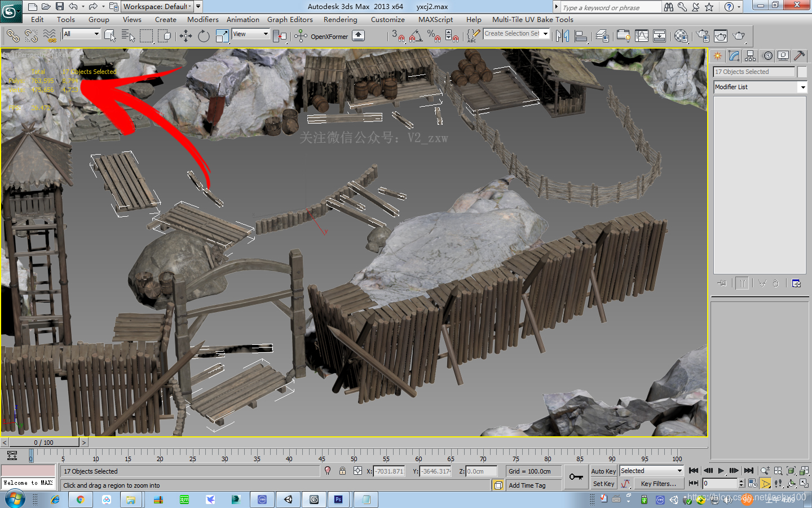This screenshot has height=508, width=812.
Task: Open the MAXScript menu
Action: [435, 19]
